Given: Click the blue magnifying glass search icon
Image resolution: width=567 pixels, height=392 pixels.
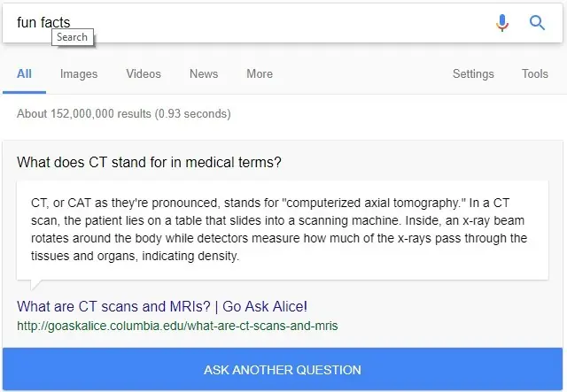Looking at the screenshot, I should click(x=538, y=23).
